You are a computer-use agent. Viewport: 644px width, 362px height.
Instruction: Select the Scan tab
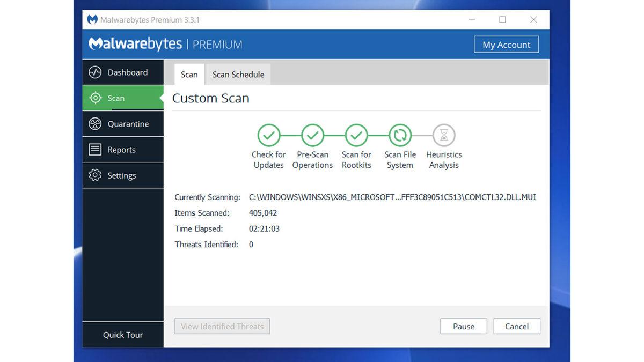pos(189,74)
